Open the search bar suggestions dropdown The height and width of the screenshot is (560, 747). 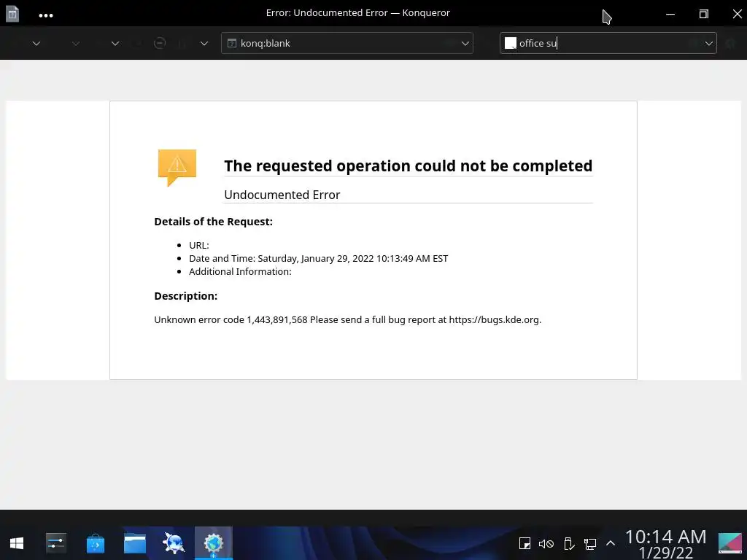(x=708, y=43)
